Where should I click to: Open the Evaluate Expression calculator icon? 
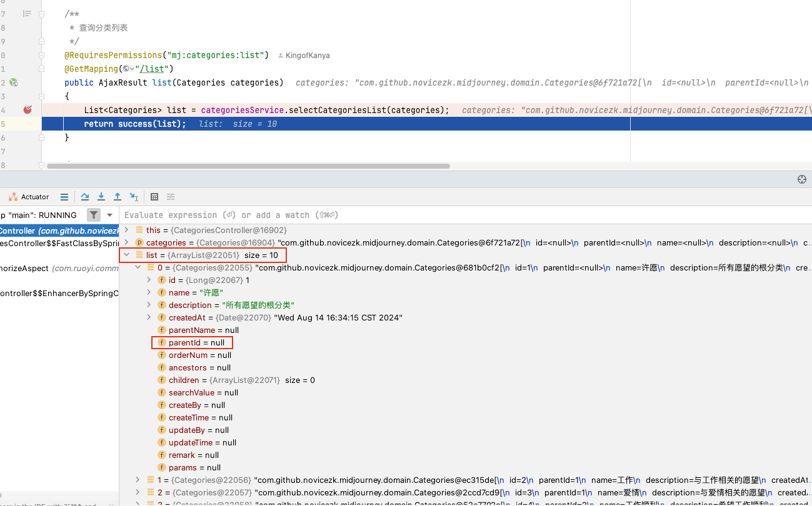point(154,197)
